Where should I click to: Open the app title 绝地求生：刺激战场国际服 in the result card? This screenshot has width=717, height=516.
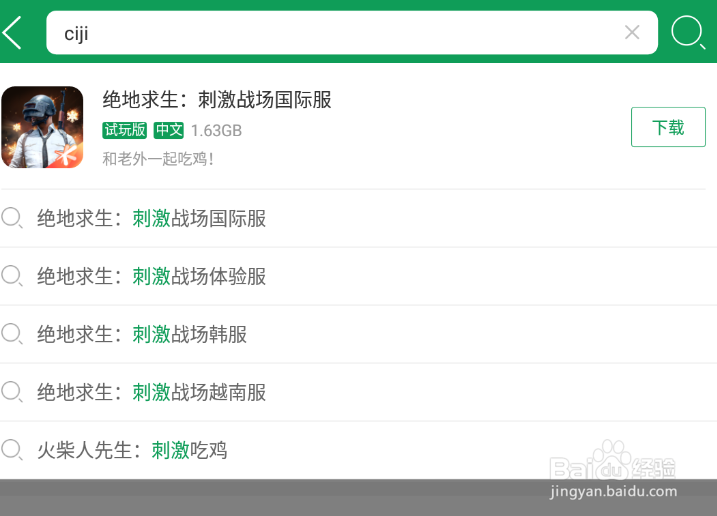217,100
